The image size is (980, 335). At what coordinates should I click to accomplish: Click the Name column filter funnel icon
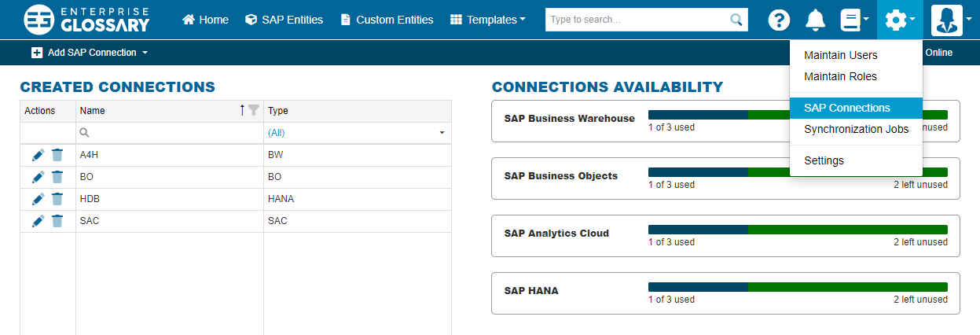pyautogui.click(x=254, y=111)
